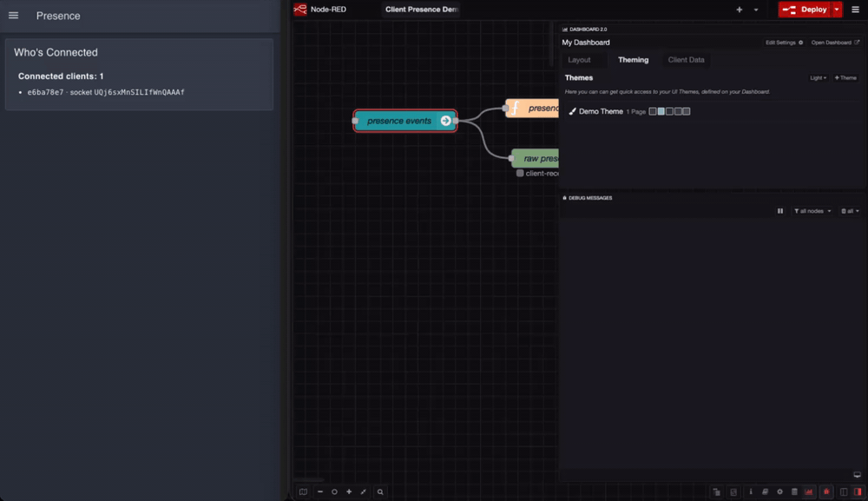The height and width of the screenshot is (501, 868).
Task: Open the Explorer sidebar icon in footer
Action: [716, 491]
